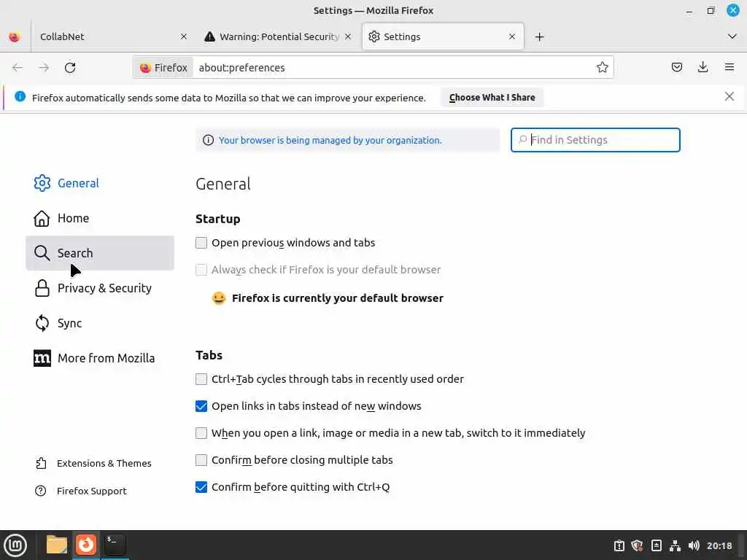Close the Warning: Potential Security tab
The height and width of the screenshot is (560, 747).
tap(348, 36)
